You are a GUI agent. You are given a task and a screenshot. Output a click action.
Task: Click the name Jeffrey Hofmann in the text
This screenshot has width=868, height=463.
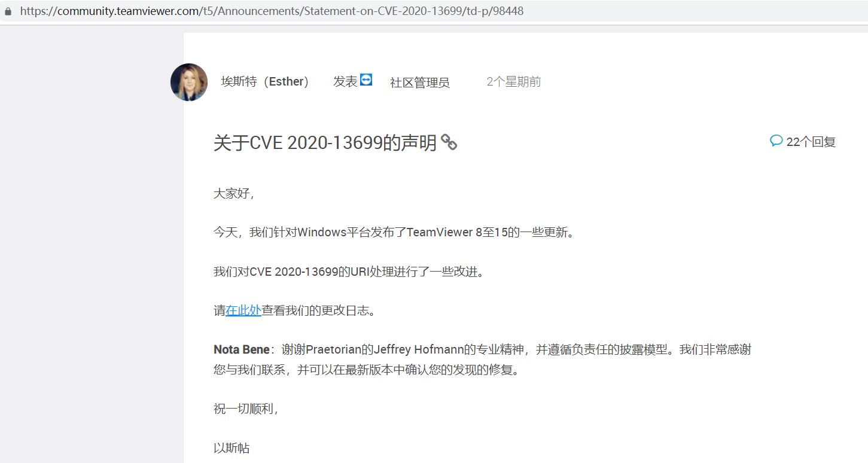[x=419, y=349]
